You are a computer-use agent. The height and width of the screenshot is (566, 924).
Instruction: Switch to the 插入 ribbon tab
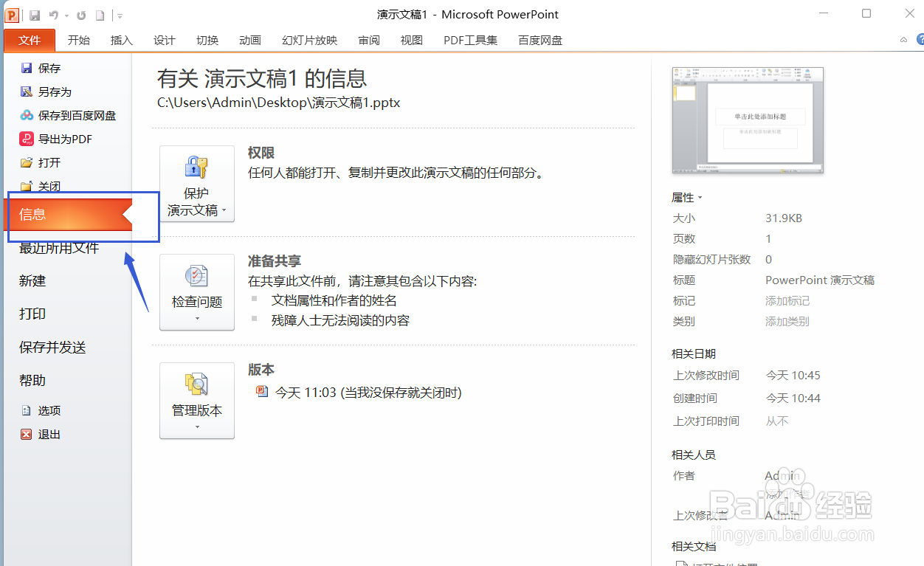click(x=122, y=41)
